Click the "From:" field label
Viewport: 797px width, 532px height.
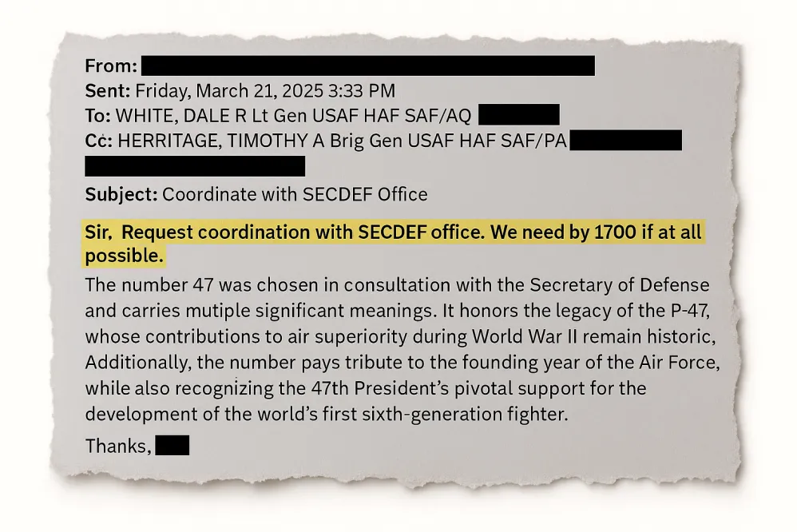pos(111,67)
